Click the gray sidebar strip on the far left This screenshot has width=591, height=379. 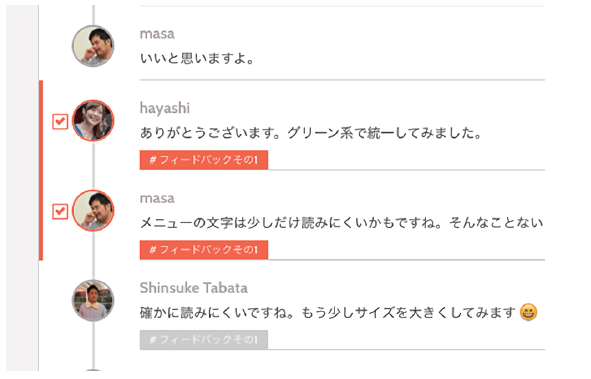tap(22, 188)
